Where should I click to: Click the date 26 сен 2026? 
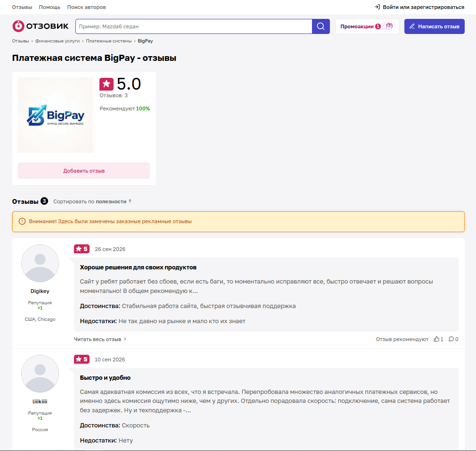(110, 249)
